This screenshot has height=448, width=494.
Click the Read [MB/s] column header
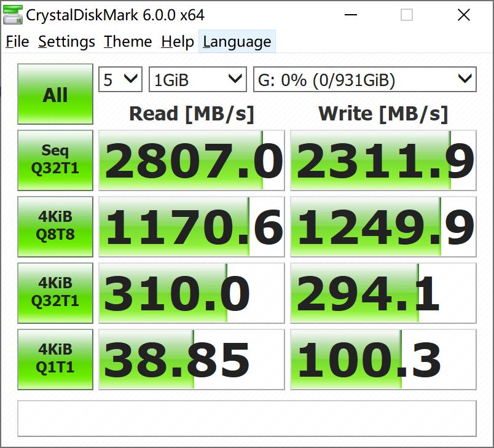pos(192,114)
